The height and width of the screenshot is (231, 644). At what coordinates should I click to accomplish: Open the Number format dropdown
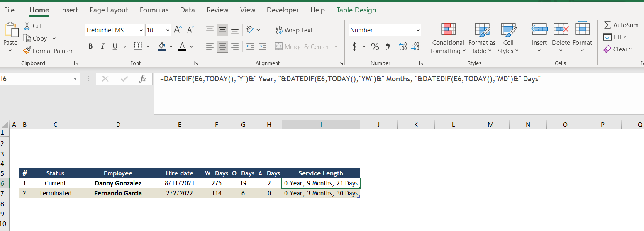(x=418, y=30)
